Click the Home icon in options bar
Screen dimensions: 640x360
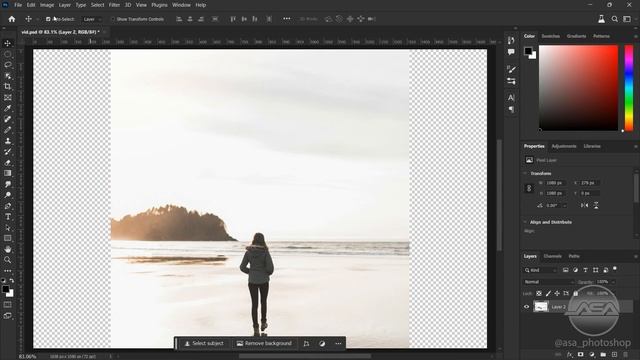(11, 19)
